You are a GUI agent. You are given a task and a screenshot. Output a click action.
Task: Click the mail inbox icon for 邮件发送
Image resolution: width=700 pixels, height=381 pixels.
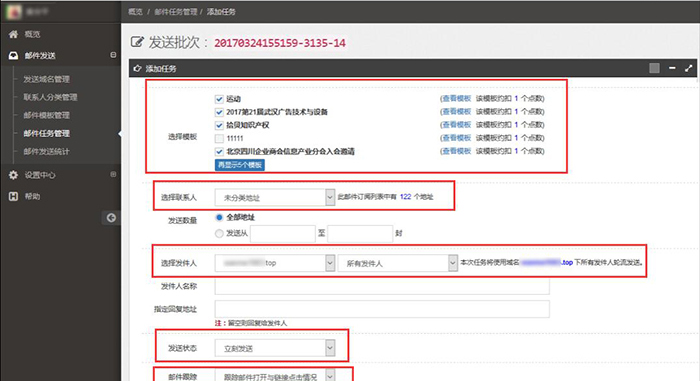(13, 55)
